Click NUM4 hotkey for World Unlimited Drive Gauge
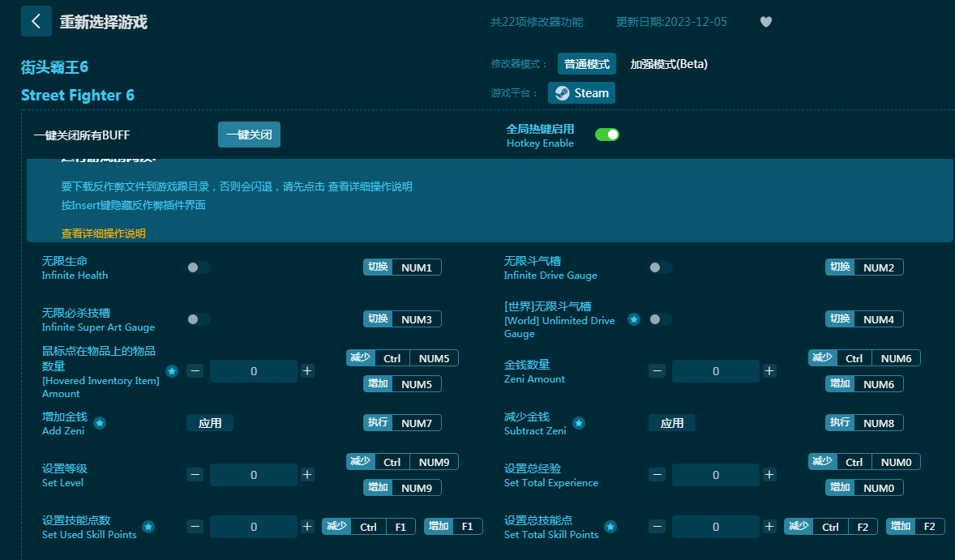Image resolution: width=955 pixels, height=560 pixels. coord(864,319)
